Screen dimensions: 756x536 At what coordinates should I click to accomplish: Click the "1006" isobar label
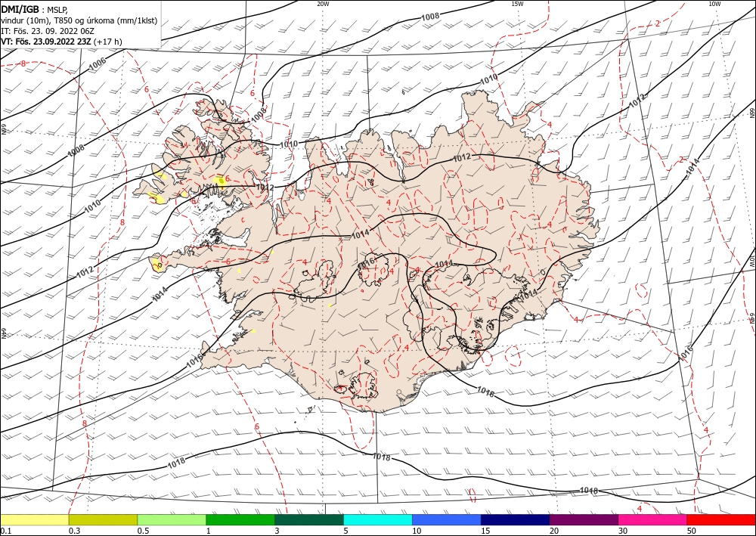point(98,64)
